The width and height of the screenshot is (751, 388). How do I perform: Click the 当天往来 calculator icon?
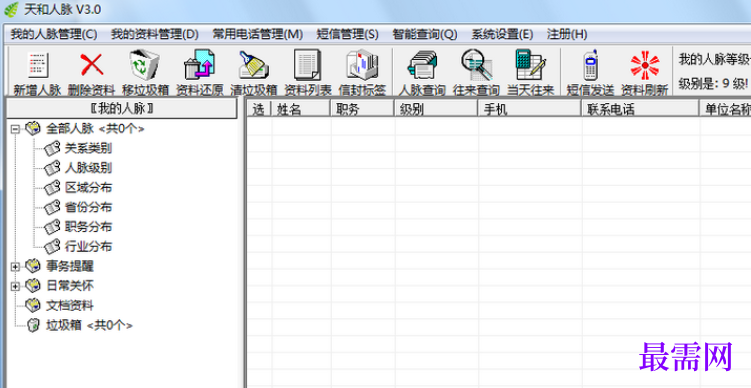[531, 65]
